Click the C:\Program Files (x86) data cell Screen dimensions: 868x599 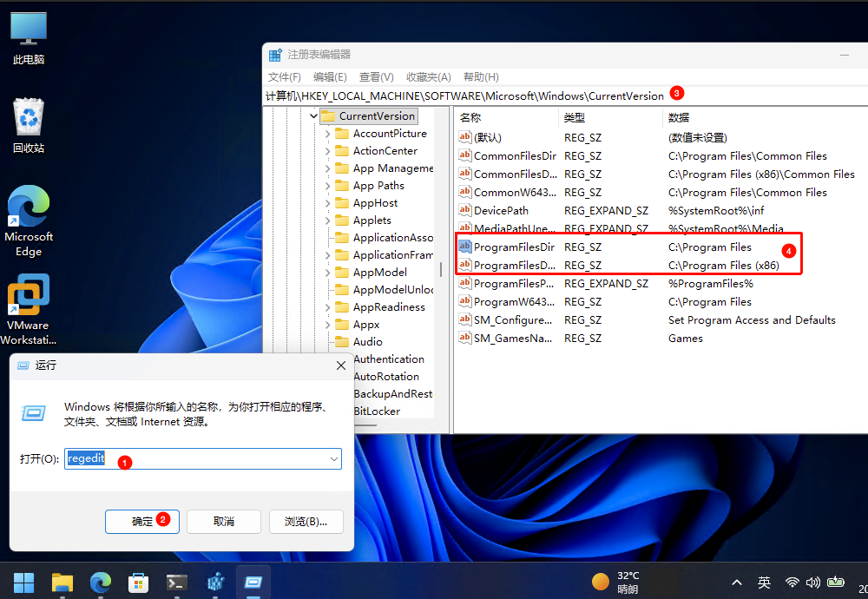pos(724,265)
